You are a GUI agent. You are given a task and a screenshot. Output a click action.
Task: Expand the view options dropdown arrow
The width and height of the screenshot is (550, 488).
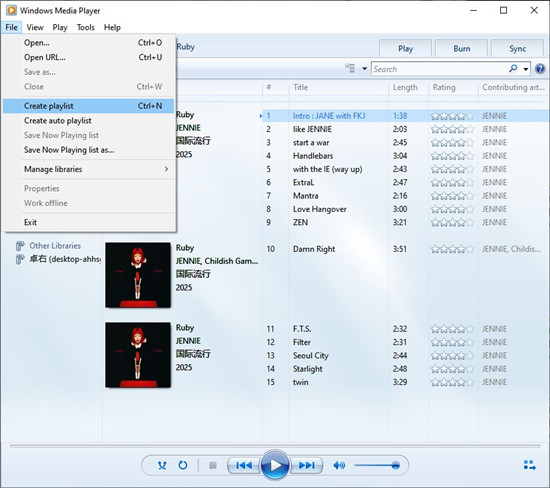coord(364,69)
